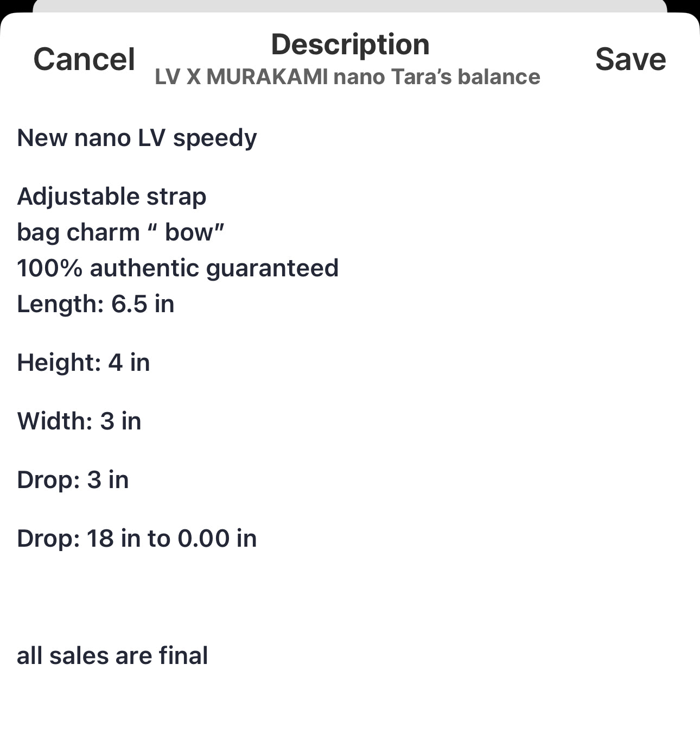Tap the LV X MURAKAMI listing subtitle
This screenshot has height=740, width=700.
point(348,77)
